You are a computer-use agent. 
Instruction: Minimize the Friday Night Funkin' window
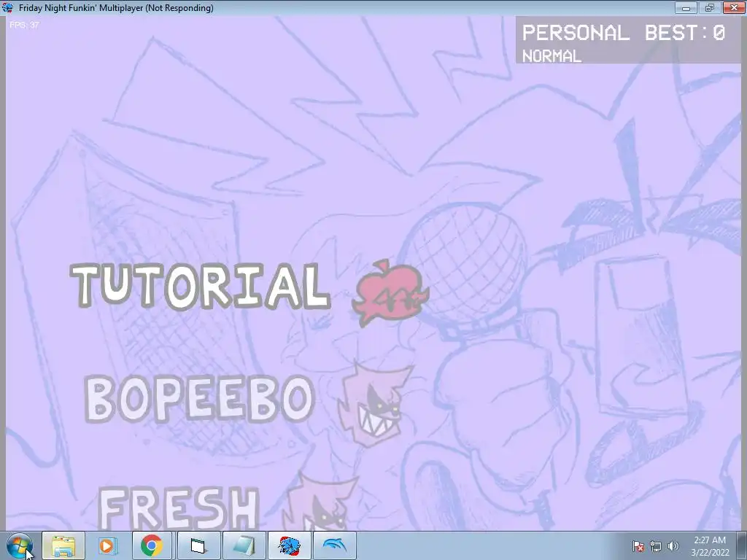(x=686, y=7)
